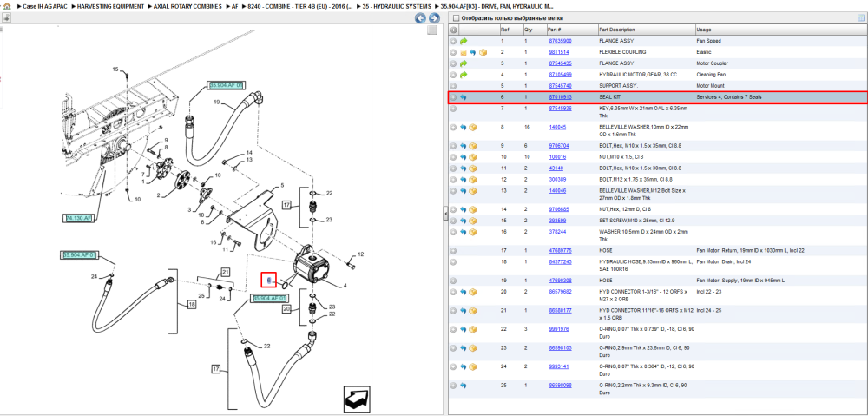Click blue arrow icon for FLEXIBLE COUPLING row
The image size is (868, 416).
[473, 52]
